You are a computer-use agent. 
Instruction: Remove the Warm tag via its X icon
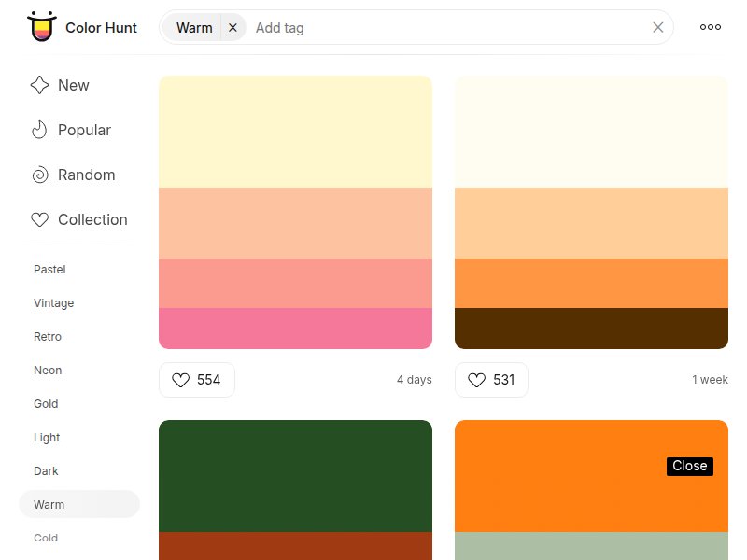(x=233, y=27)
